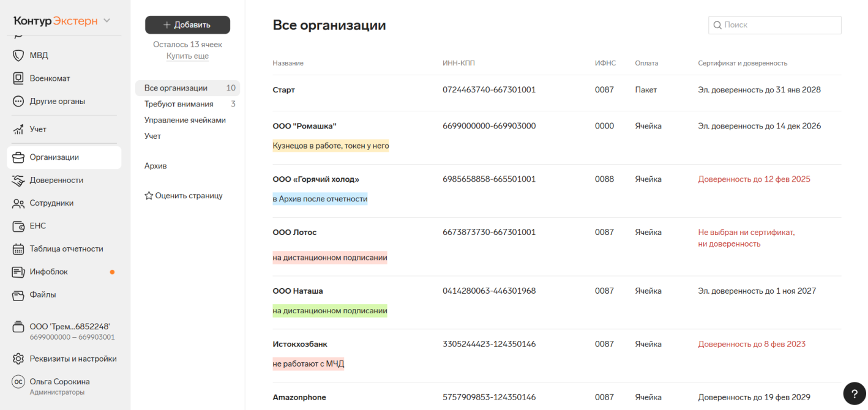Screen dimensions: 868x410
Task: Click the Реквизиты и настройки gear icon
Action: 18,359
